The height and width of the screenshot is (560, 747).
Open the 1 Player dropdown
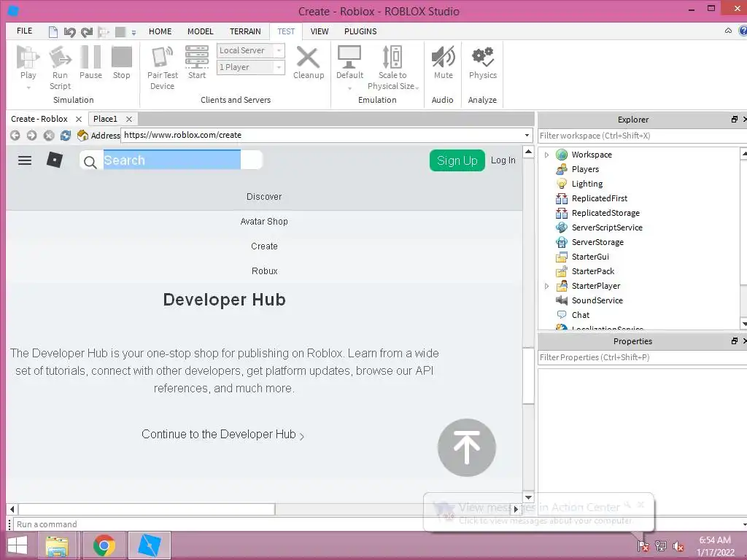pos(279,67)
